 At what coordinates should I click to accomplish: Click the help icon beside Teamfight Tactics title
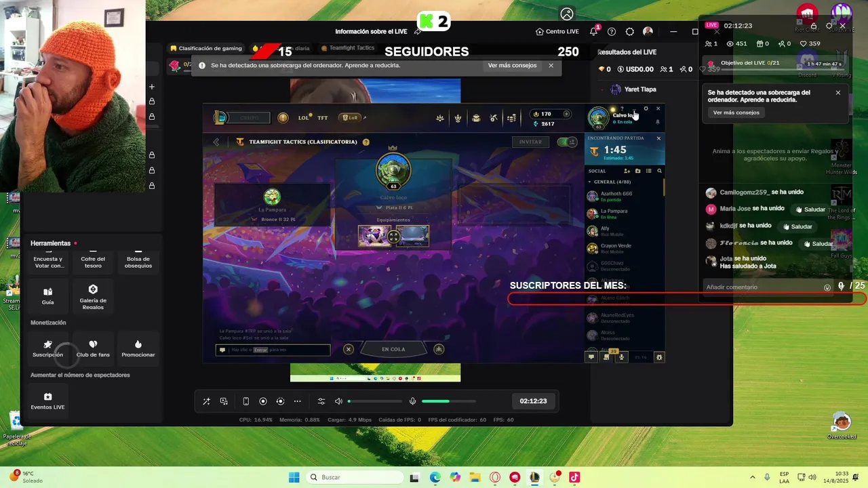coord(366,142)
